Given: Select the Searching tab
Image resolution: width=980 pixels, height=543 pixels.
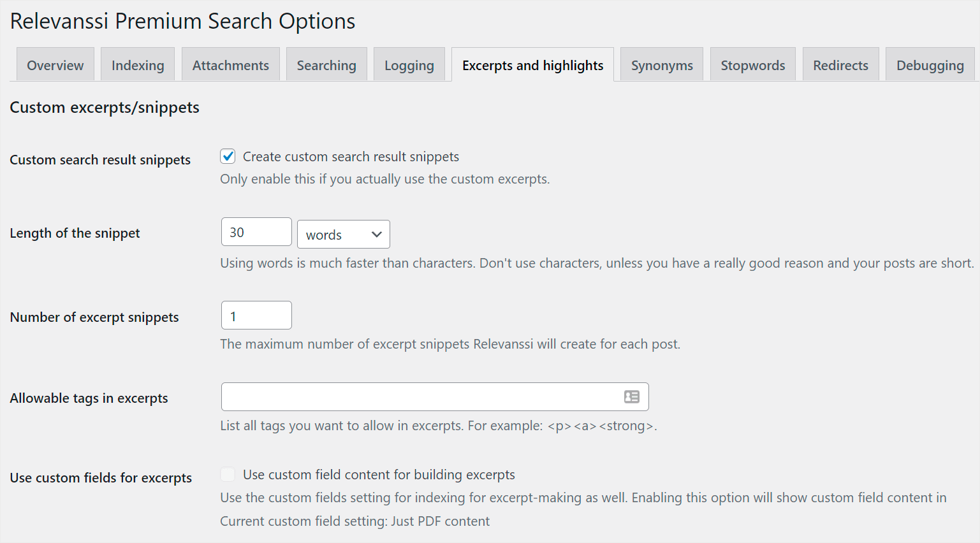Looking at the screenshot, I should (326, 65).
